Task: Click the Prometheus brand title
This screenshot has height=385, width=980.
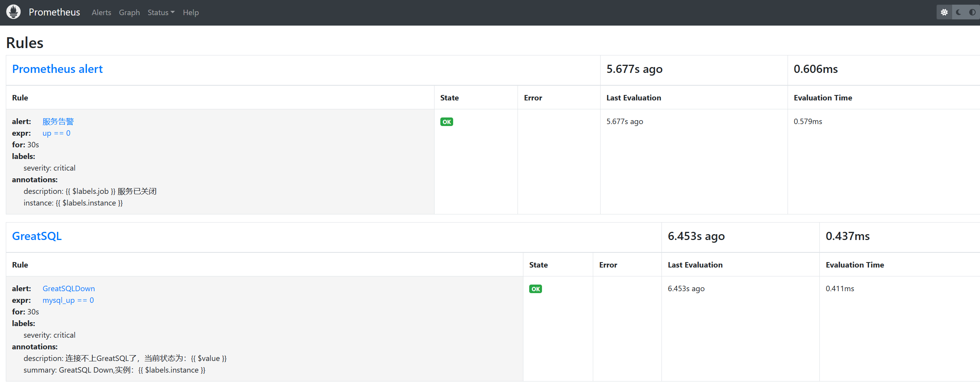Action: coord(54,12)
